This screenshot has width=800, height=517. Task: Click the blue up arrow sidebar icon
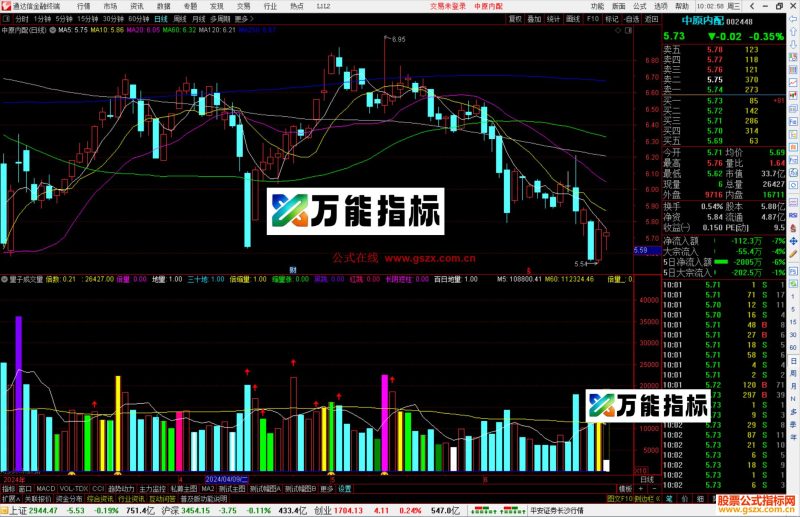click(794, 32)
